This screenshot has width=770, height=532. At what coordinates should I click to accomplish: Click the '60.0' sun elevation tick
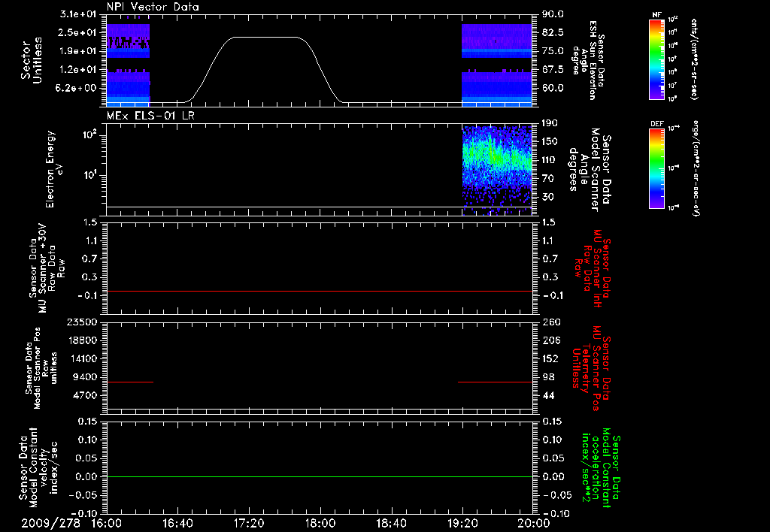pyautogui.click(x=553, y=89)
